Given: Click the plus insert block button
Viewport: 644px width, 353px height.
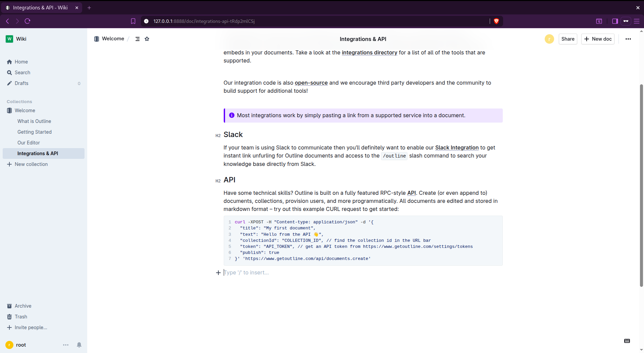Looking at the screenshot, I should point(218,273).
